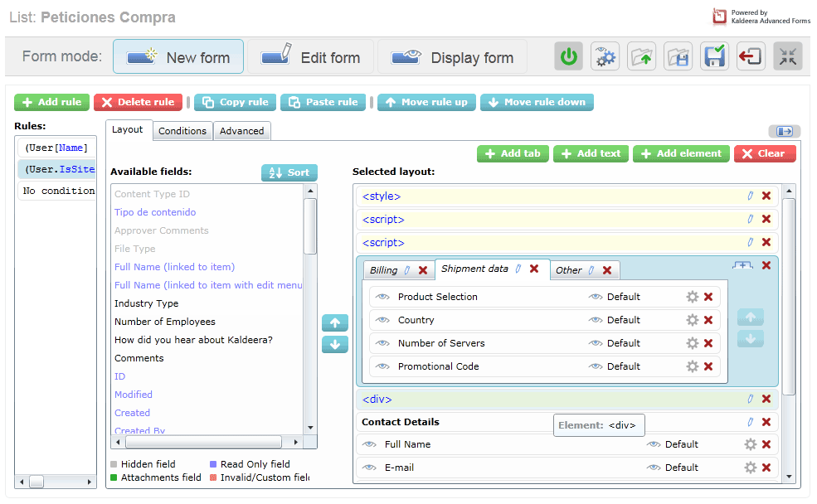Click the Add rule button
The width and height of the screenshot is (817, 504).
[51, 102]
